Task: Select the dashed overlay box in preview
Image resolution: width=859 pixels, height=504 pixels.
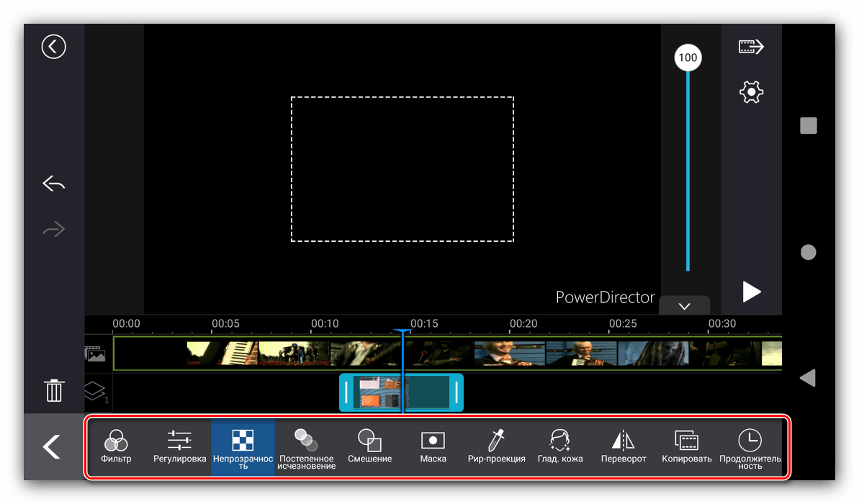Action: [402, 168]
